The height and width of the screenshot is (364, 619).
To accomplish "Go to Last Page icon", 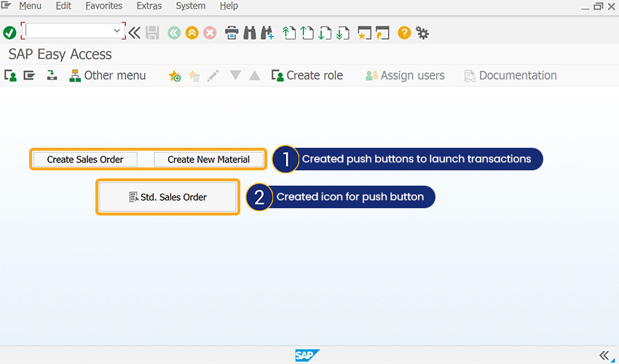I will click(x=343, y=33).
